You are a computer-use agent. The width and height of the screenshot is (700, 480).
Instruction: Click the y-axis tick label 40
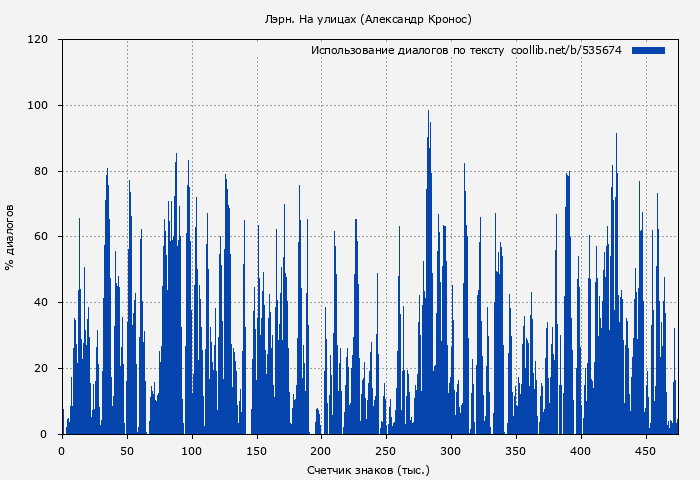41,303
